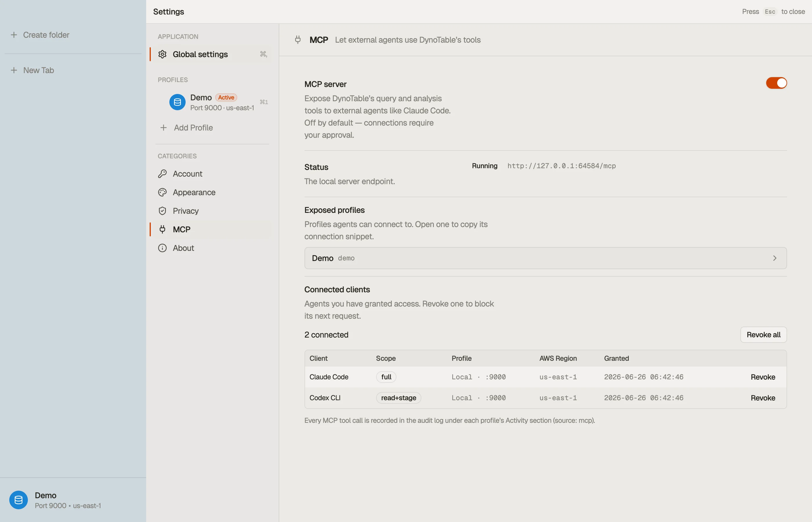Click the Codex CLI client cell
The width and height of the screenshot is (812, 522).
(x=325, y=398)
